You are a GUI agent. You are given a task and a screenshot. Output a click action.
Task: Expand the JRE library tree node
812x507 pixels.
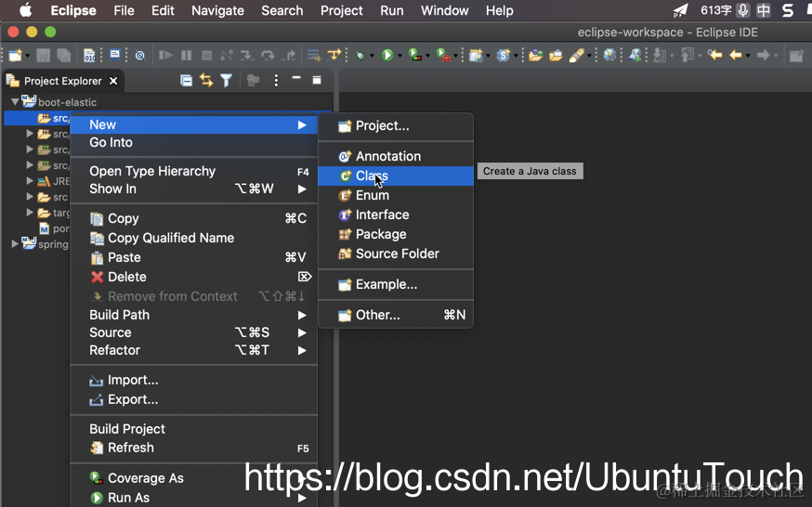coord(30,180)
